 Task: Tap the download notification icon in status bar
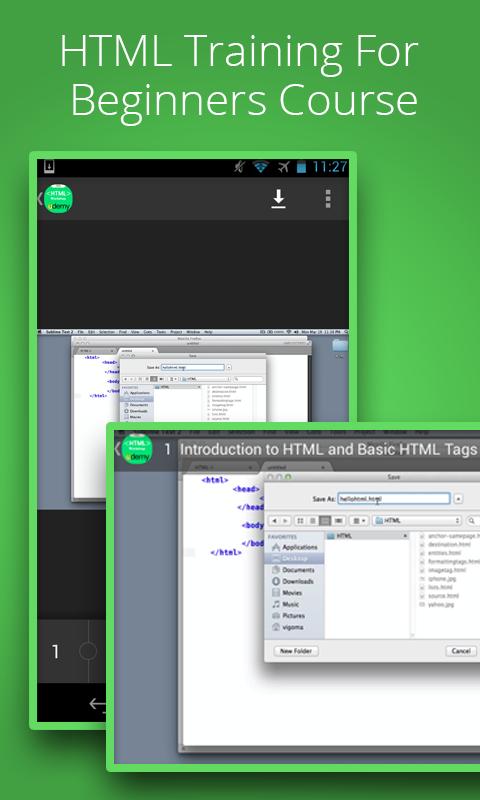click(49, 166)
